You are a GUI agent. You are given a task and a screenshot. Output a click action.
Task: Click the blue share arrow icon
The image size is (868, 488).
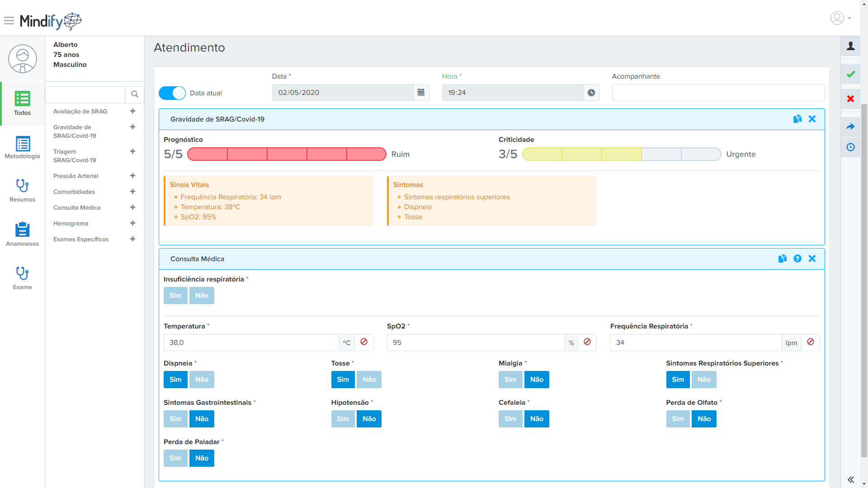point(850,127)
